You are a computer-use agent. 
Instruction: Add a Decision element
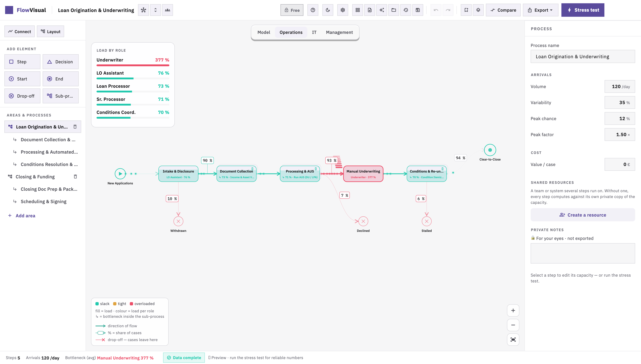pos(60,62)
